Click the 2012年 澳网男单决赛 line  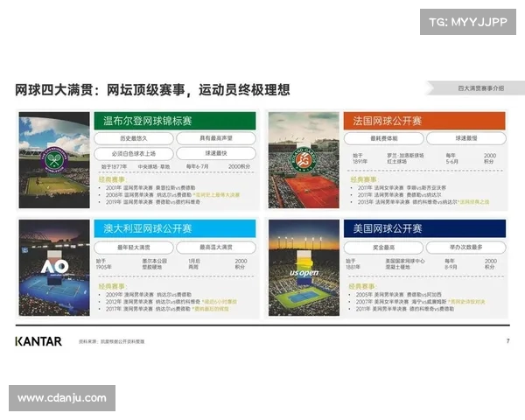[x=171, y=302]
